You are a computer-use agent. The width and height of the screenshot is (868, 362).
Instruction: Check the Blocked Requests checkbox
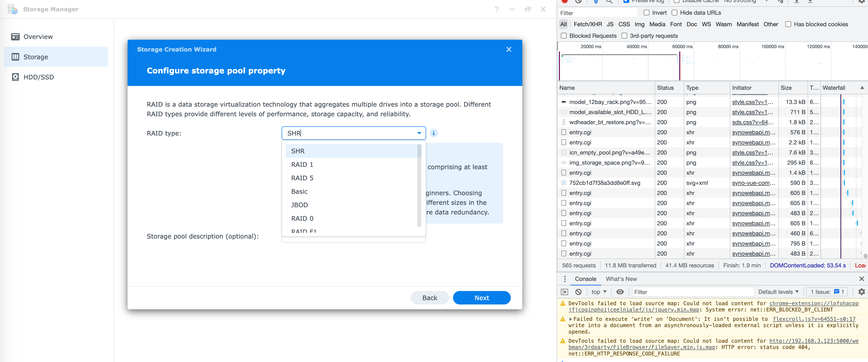(564, 36)
